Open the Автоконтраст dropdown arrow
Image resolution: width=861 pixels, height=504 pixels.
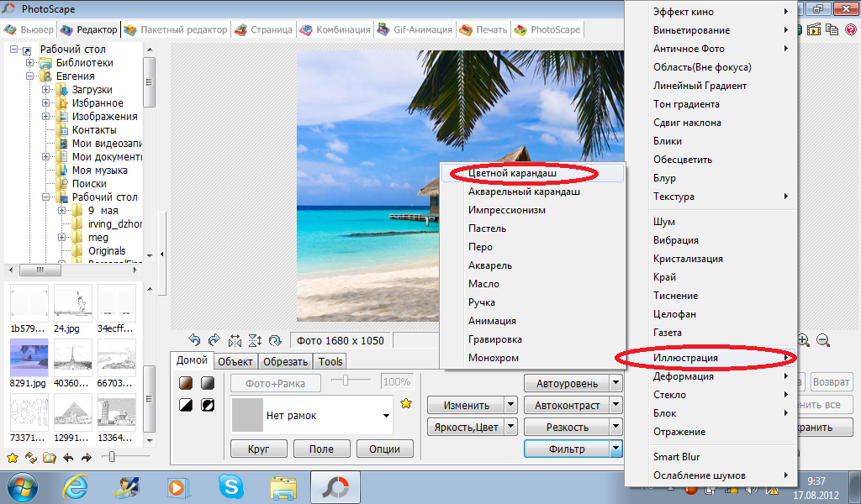(x=616, y=405)
